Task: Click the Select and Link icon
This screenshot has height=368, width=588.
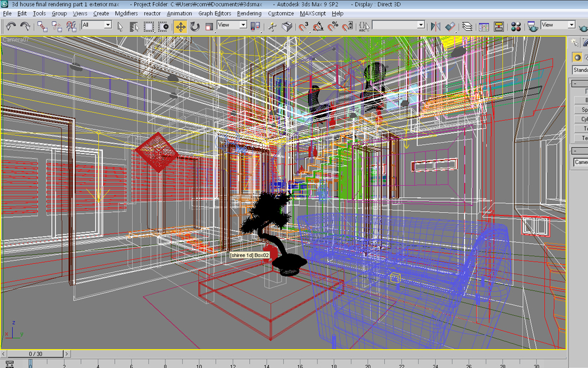Action: [42, 26]
